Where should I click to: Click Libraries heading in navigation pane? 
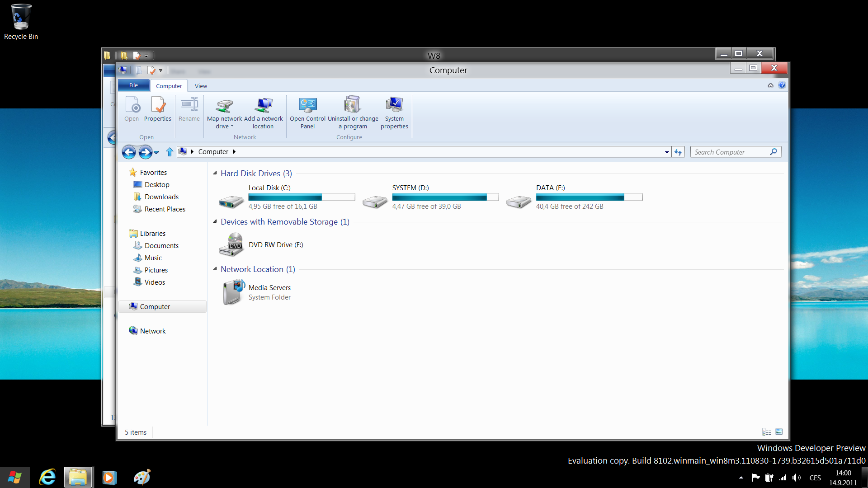pyautogui.click(x=152, y=233)
